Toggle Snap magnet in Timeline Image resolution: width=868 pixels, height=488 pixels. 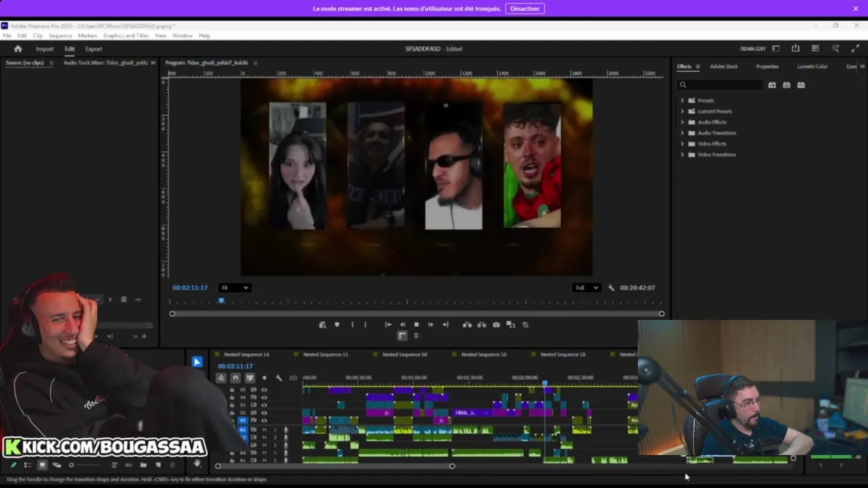pyautogui.click(x=235, y=378)
